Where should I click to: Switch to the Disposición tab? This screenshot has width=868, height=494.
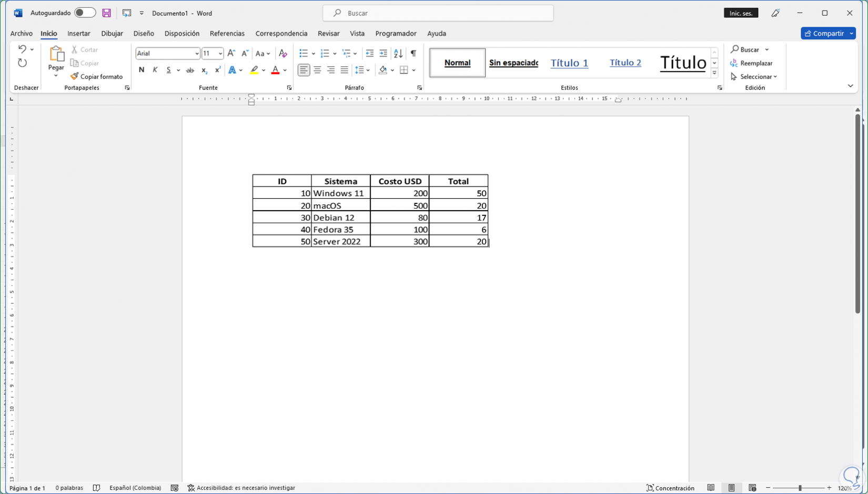point(182,34)
